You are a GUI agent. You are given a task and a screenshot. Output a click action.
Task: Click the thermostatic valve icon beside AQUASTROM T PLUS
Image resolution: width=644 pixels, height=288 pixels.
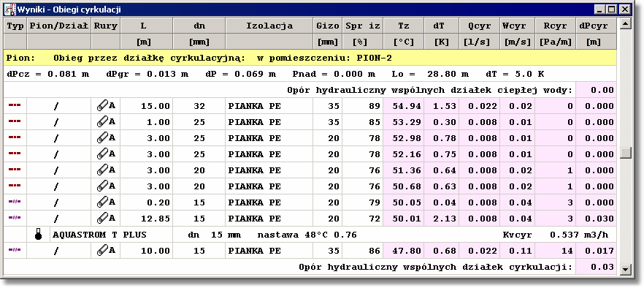point(38,235)
